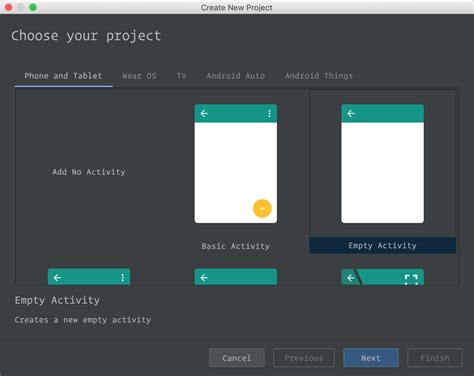Select the bottom-row template with overflow menu dots

point(89,277)
